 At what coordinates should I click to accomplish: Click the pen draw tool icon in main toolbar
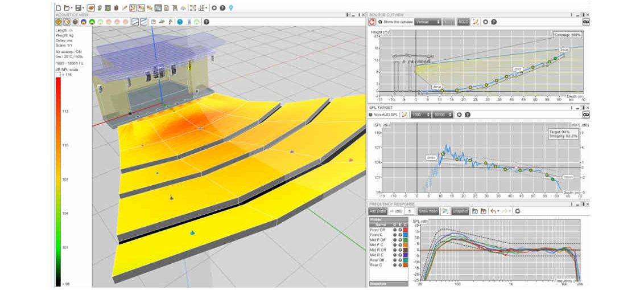(x=125, y=8)
